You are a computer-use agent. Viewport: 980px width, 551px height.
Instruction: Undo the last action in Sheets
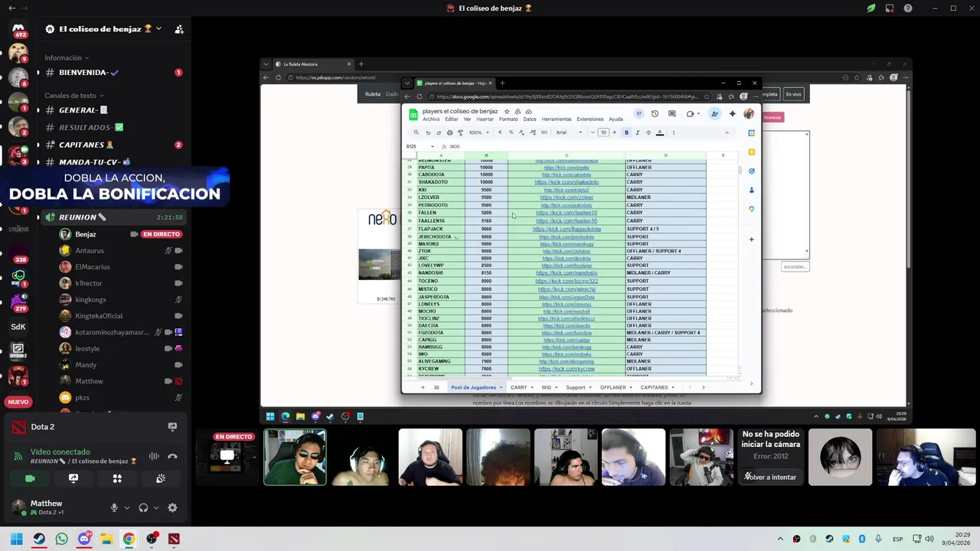pos(428,132)
